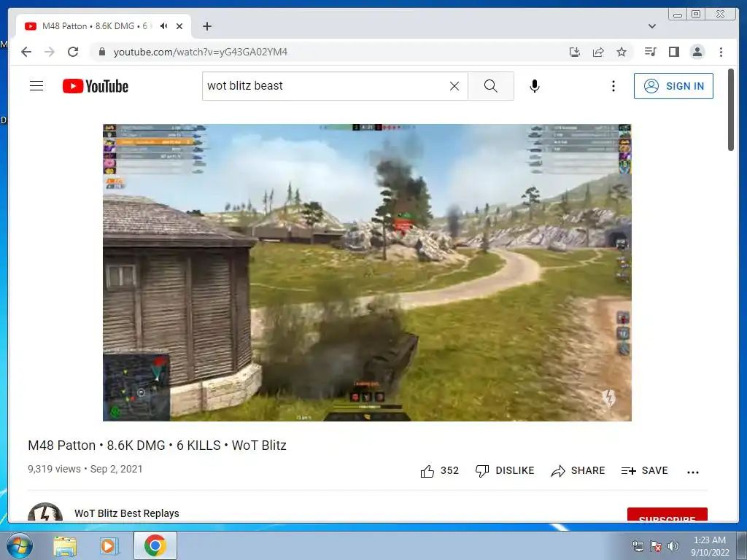Expand the tab search dropdown arrow
This screenshot has height=560, width=747.
coord(652,26)
